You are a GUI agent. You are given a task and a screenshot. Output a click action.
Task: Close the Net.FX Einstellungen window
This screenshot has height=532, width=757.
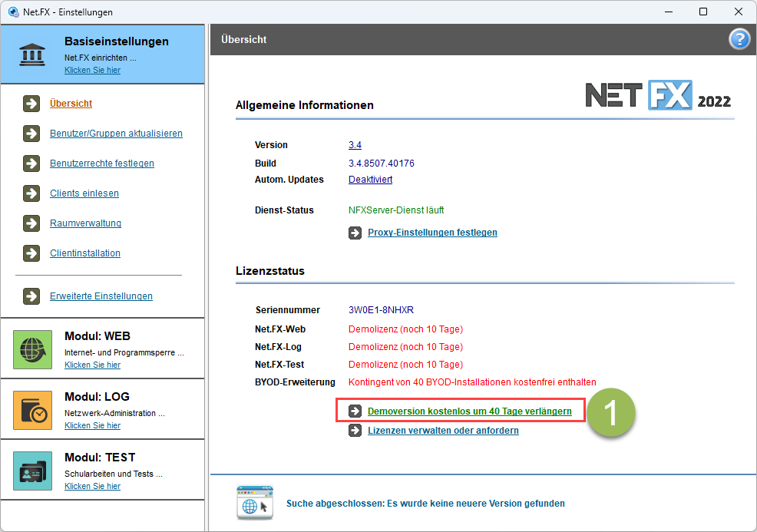(x=738, y=12)
